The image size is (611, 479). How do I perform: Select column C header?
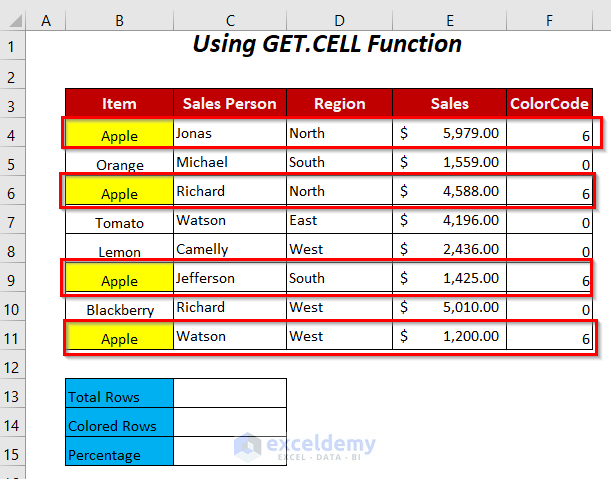point(230,18)
